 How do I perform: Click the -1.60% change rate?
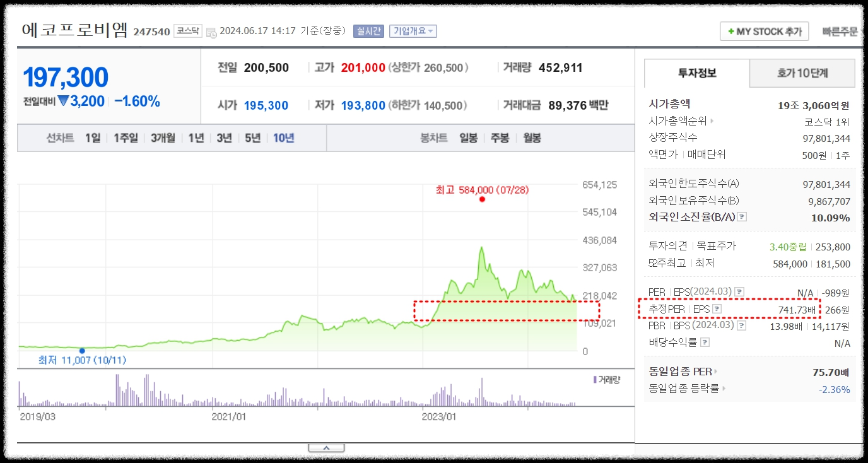click(x=137, y=101)
